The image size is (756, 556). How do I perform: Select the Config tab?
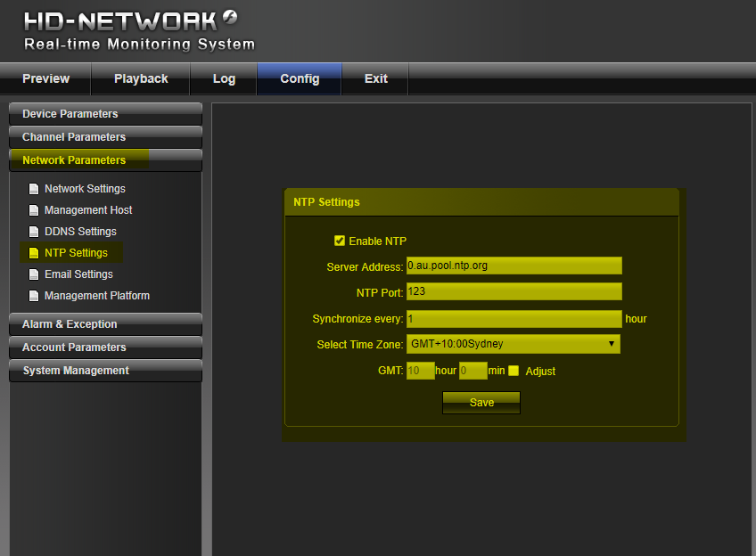[x=300, y=78]
